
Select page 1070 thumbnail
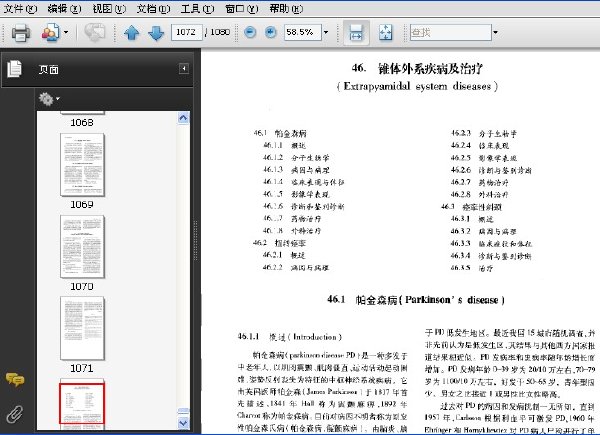tap(82, 247)
